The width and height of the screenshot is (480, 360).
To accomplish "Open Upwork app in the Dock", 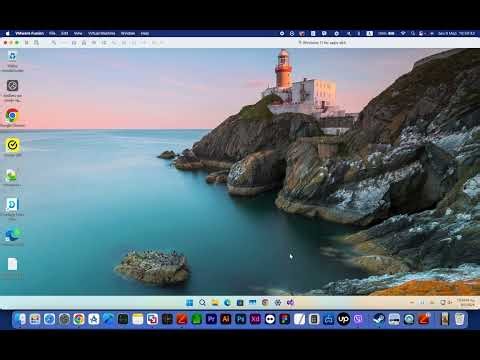I will pos(343,319).
